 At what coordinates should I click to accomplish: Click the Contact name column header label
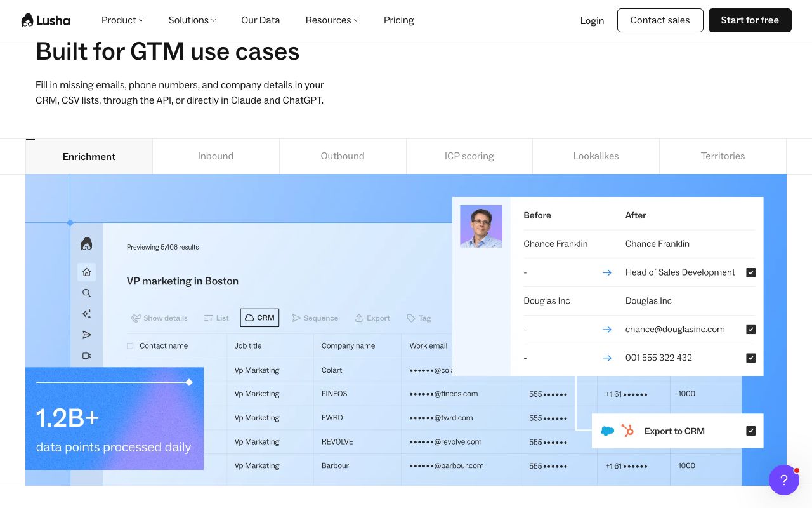[164, 346]
